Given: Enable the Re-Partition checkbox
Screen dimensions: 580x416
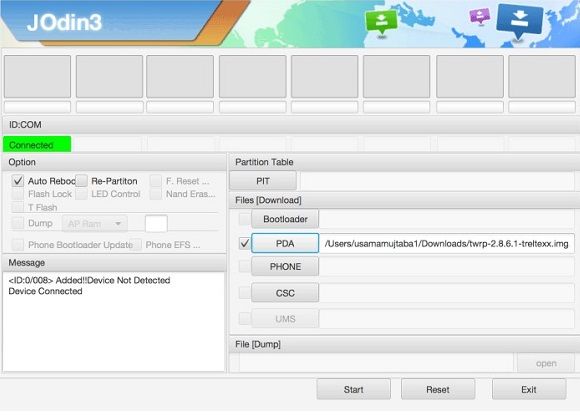Looking at the screenshot, I should coord(81,181).
